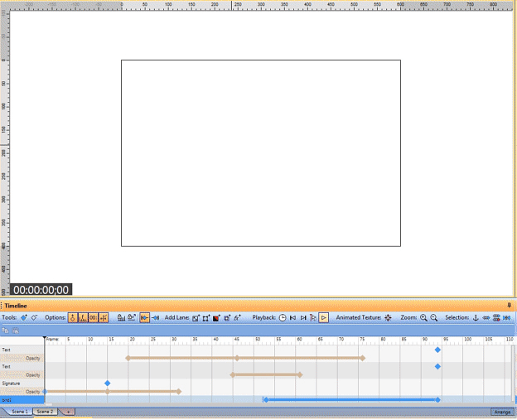Viewport: 517px width, 420px height.
Task: Click the second icon in the row below Tools
Action: pos(15,330)
